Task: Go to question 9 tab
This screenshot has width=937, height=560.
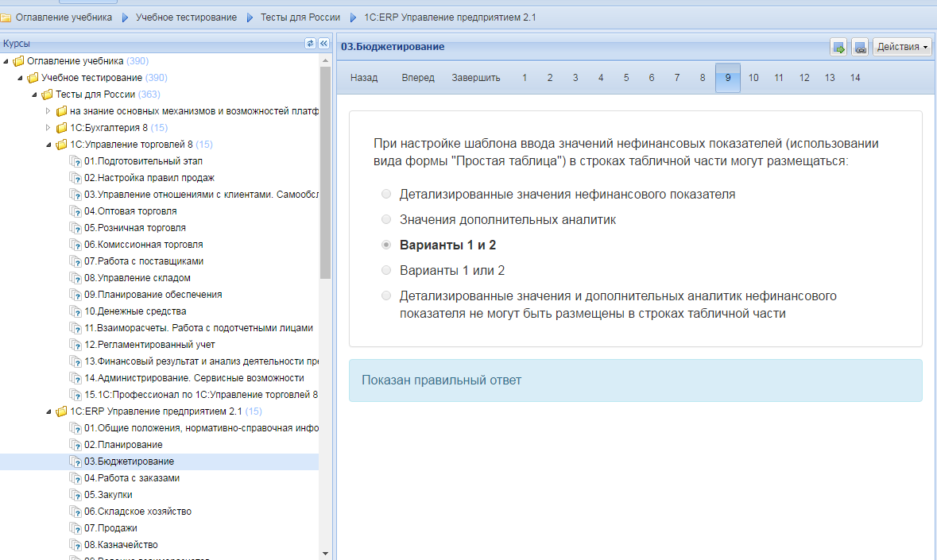Action: click(728, 78)
